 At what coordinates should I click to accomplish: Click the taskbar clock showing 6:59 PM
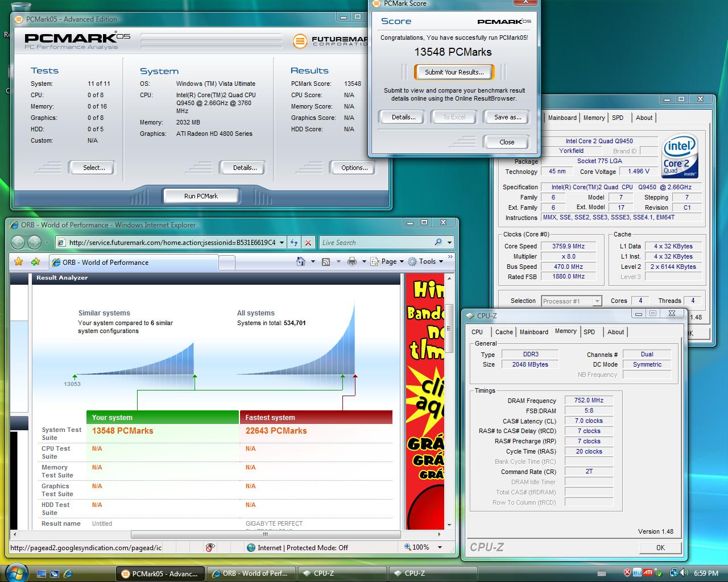pos(706,573)
